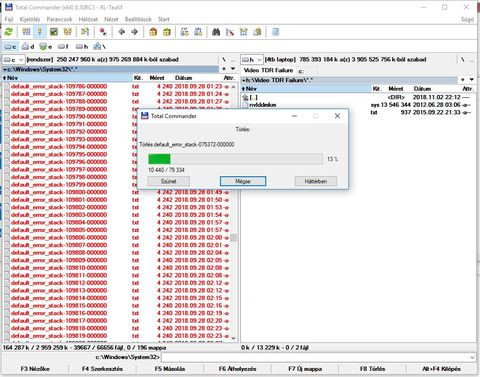
Task: Click F8 Törlés button
Action: (x=372, y=369)
